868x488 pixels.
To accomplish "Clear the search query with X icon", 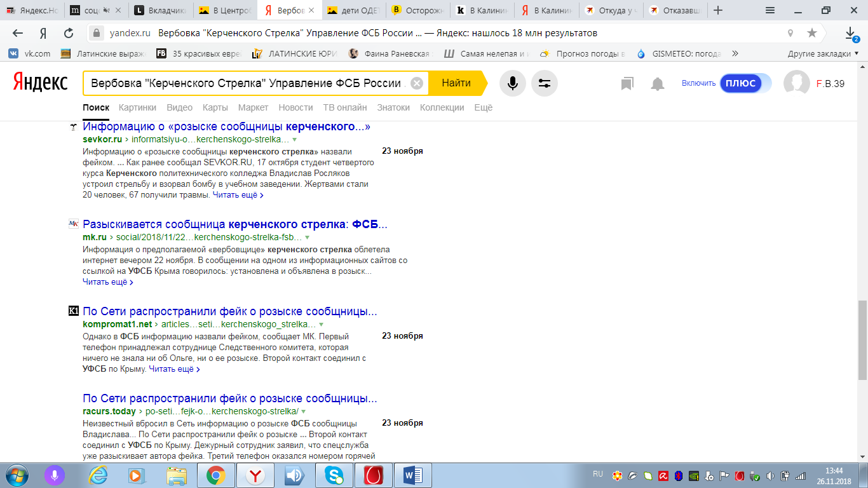I will click(416, 83).
